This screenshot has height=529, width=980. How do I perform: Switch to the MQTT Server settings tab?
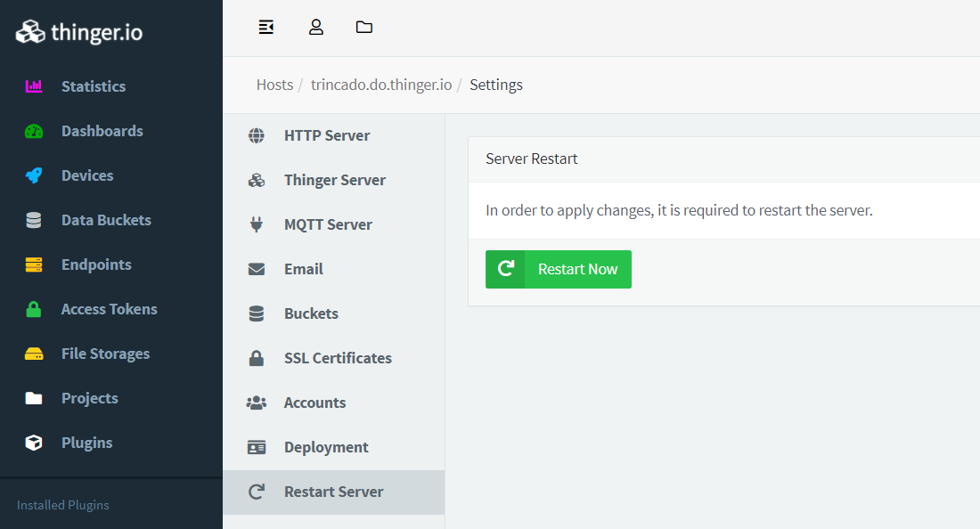point(327,224)
